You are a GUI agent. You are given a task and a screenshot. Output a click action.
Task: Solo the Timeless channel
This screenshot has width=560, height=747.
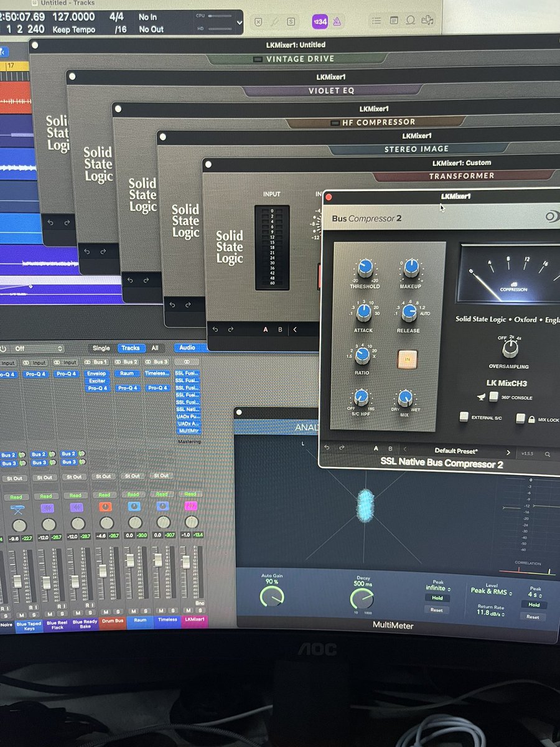click(172, 611)
